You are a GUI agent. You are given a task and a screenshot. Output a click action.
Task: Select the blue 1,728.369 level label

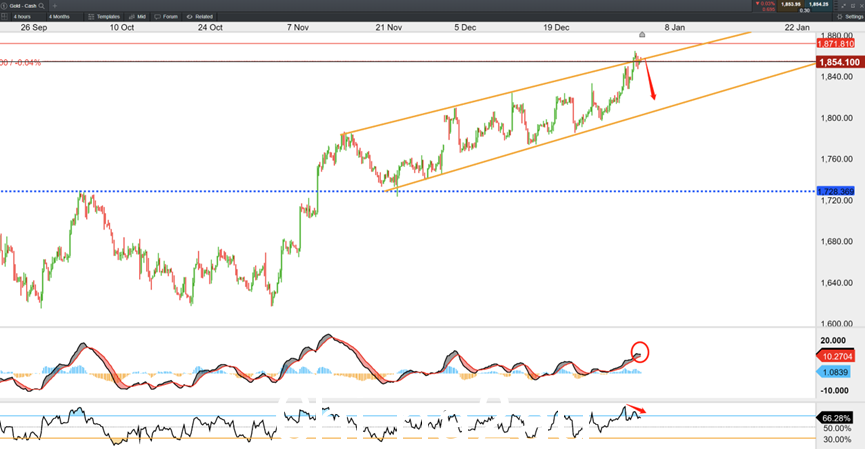pyautogui.click(x=835, y=191)
